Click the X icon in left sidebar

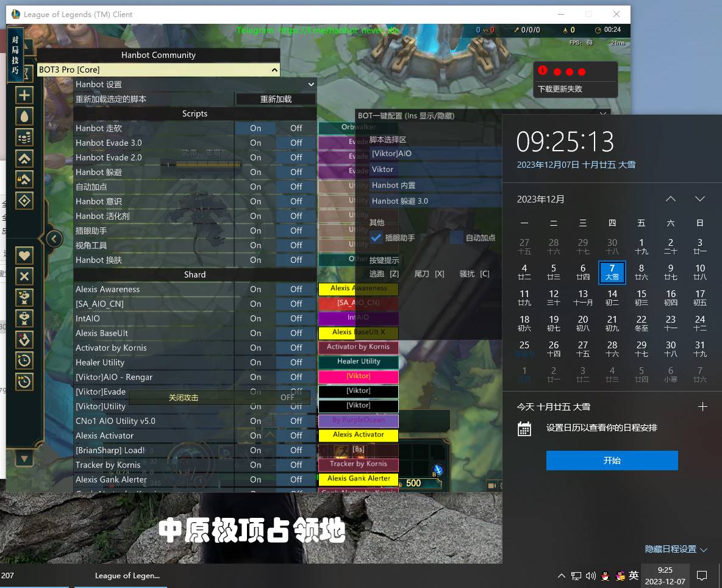[x=24, y=276]
